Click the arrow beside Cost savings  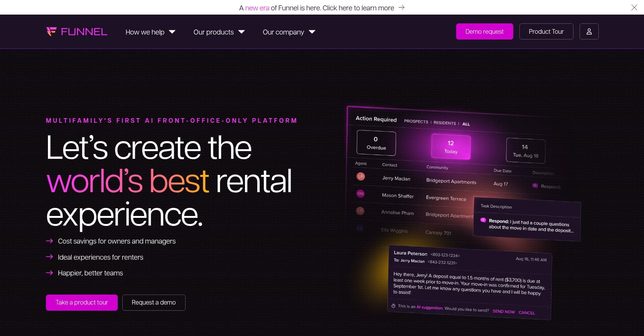point(49,241)
